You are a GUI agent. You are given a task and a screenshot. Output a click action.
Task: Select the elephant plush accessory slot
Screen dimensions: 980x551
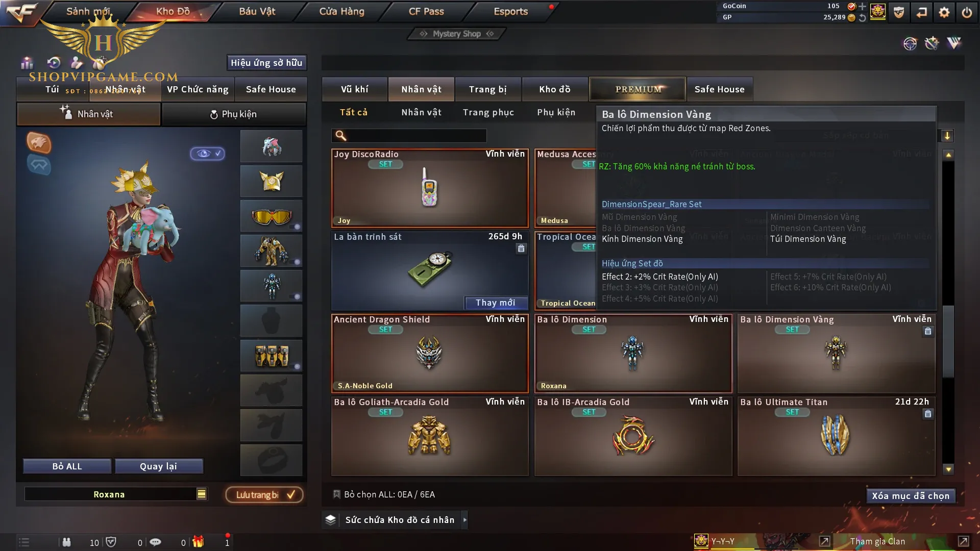coord(272,146)
